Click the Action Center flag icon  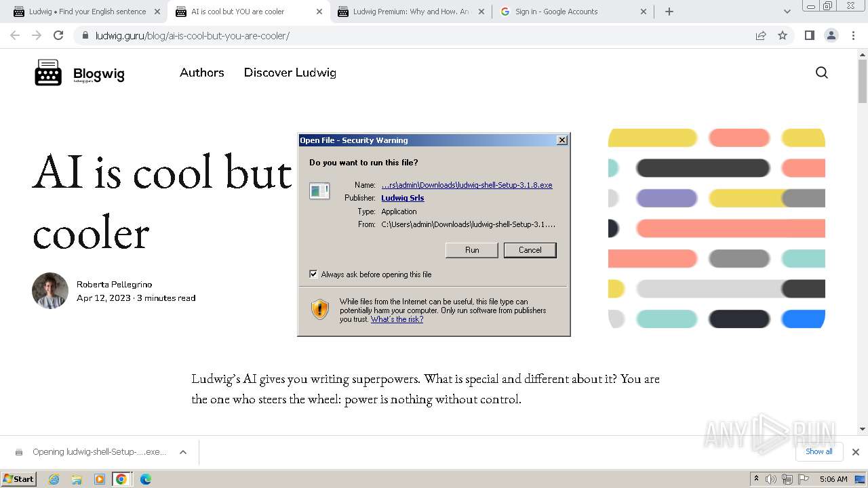click(803, 479)
